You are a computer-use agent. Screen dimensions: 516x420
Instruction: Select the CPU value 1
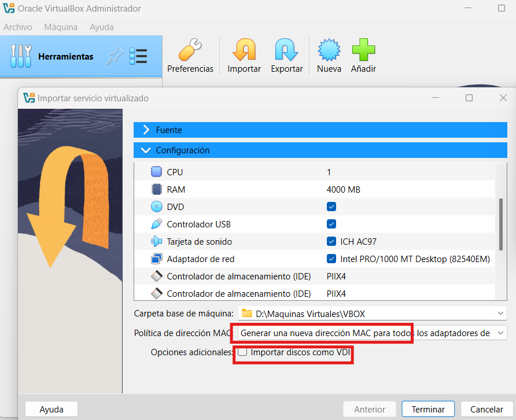pyautogui.click(x=329, y=172)
